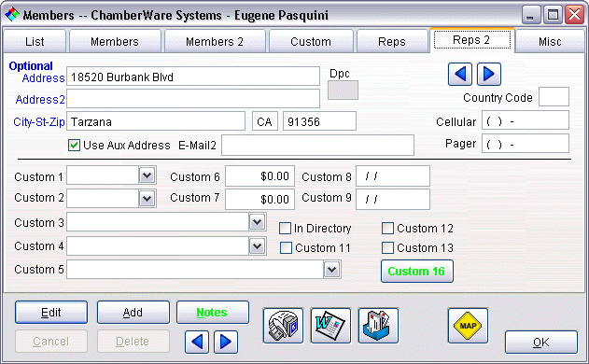Open the Custom 2 dropdown arrow
The height and width of the screenshot is (364, 589).
147,199
